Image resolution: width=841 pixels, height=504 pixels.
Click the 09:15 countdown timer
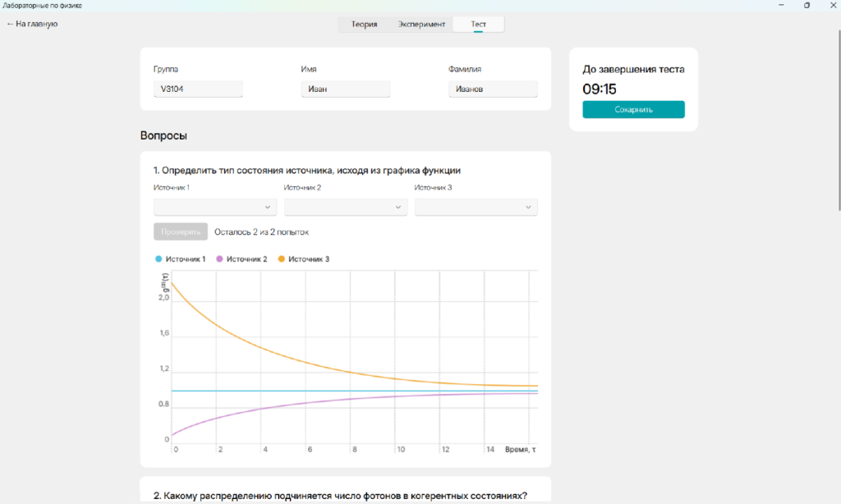[600, 89]
